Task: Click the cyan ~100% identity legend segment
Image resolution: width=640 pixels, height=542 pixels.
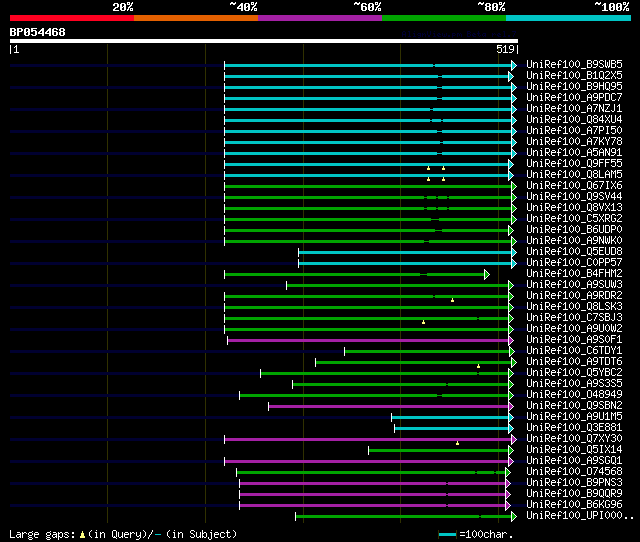Action: coord(569,18)
